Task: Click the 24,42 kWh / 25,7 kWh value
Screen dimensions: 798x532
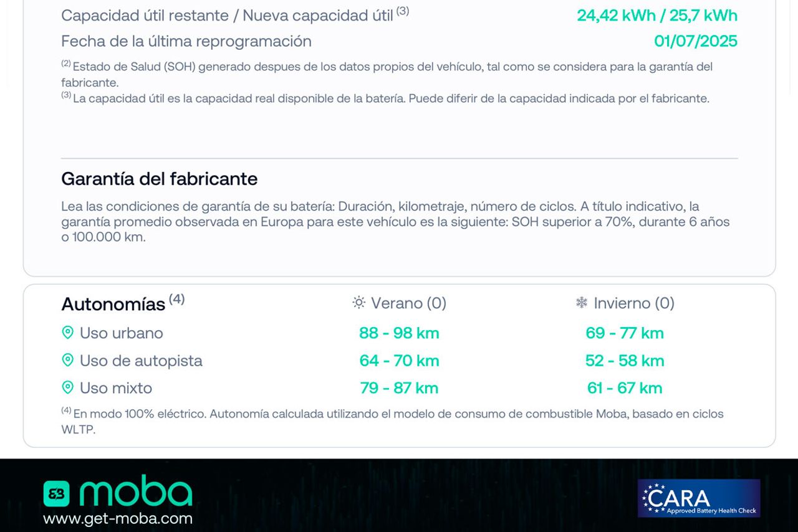Action: coord(657,15)
